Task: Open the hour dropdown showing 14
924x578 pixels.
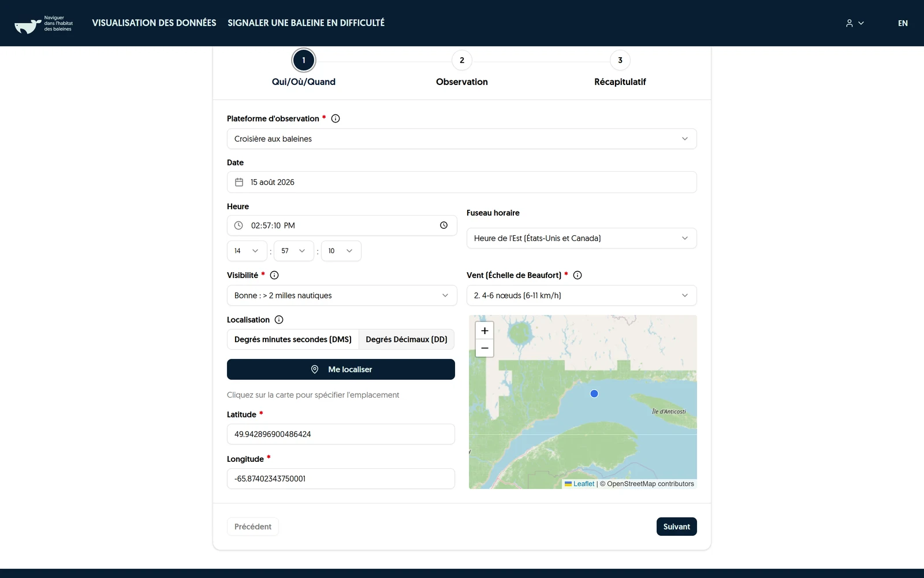Action: click(x=247, y=251)
